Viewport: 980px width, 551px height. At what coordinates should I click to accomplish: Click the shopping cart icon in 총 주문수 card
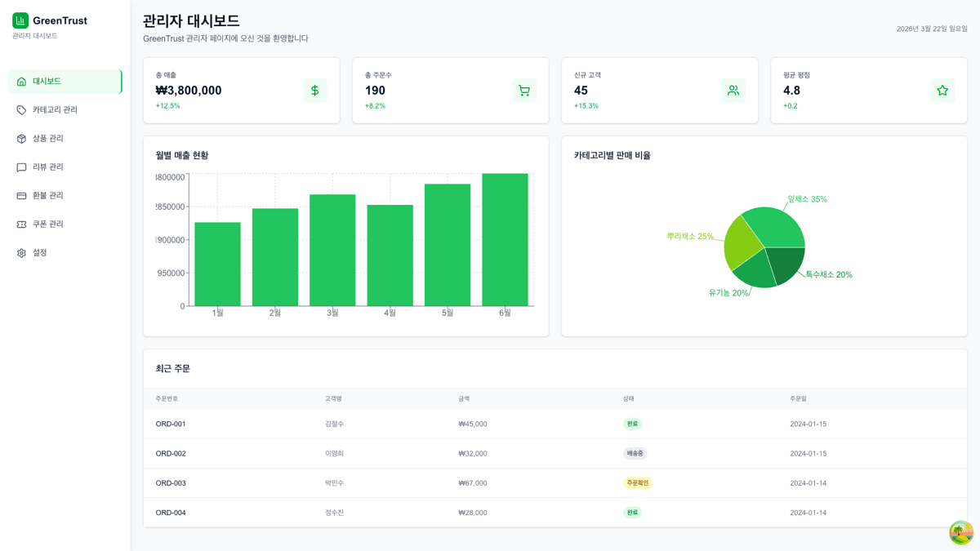tap(523, 91)
